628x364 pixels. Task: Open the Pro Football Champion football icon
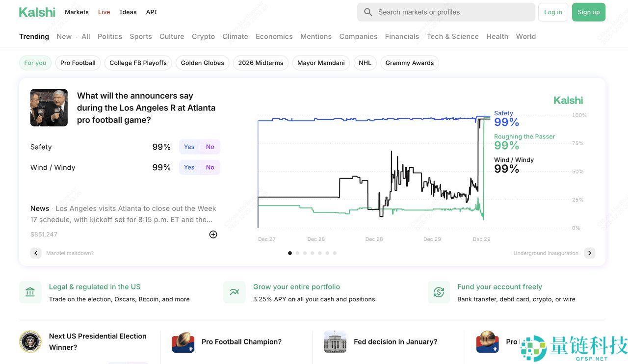[183, 341]
